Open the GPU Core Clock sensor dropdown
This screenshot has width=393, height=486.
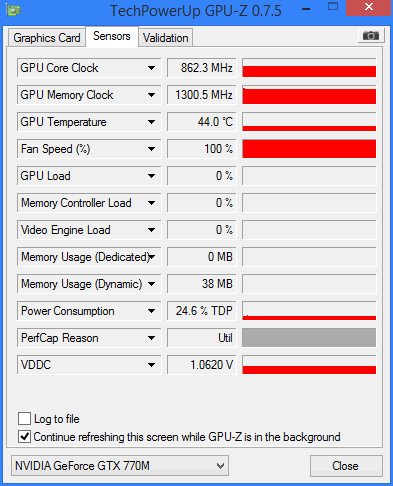[x=151, y=68]
